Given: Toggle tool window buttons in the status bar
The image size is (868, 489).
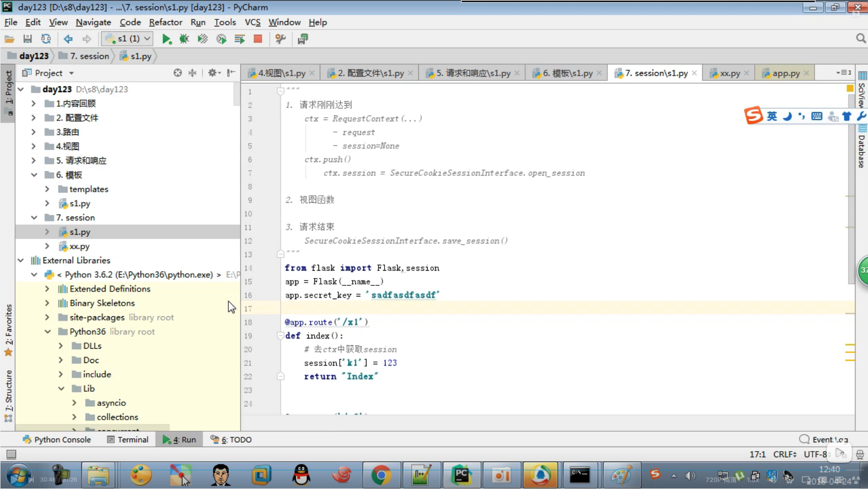Looking at the screenshot, I should pyautogui.click(x=11, y=454).
